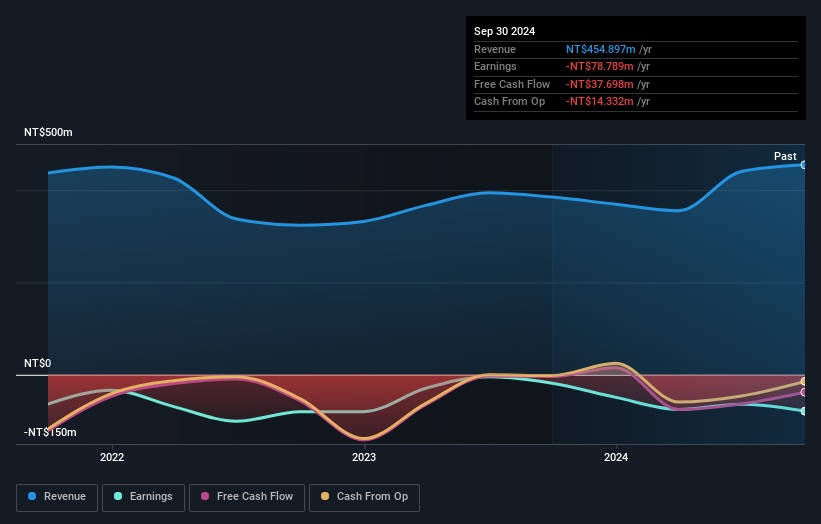Toggle the Free Cash Flow legend button
821x524 pixels.
point(247,497)
